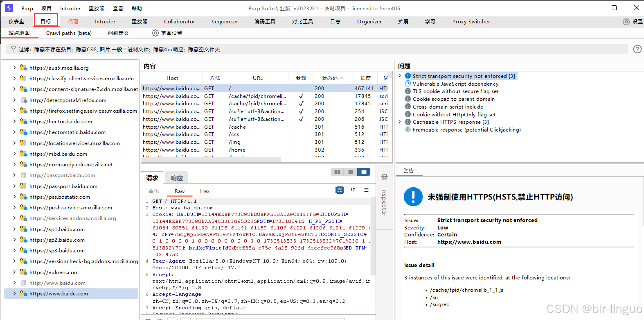Click the filter funnel icon
The height and width of the screenshot is (320, 644).
[13, 49]
